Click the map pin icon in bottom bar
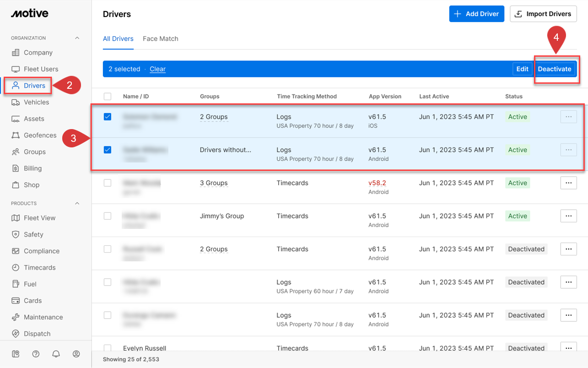The image size is (588, 368). point(16,354)
